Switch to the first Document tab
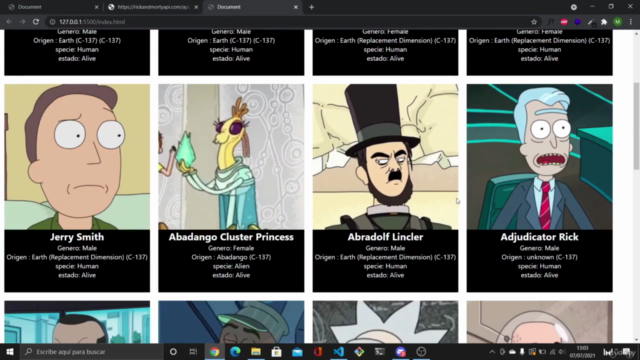 point(52,7)
